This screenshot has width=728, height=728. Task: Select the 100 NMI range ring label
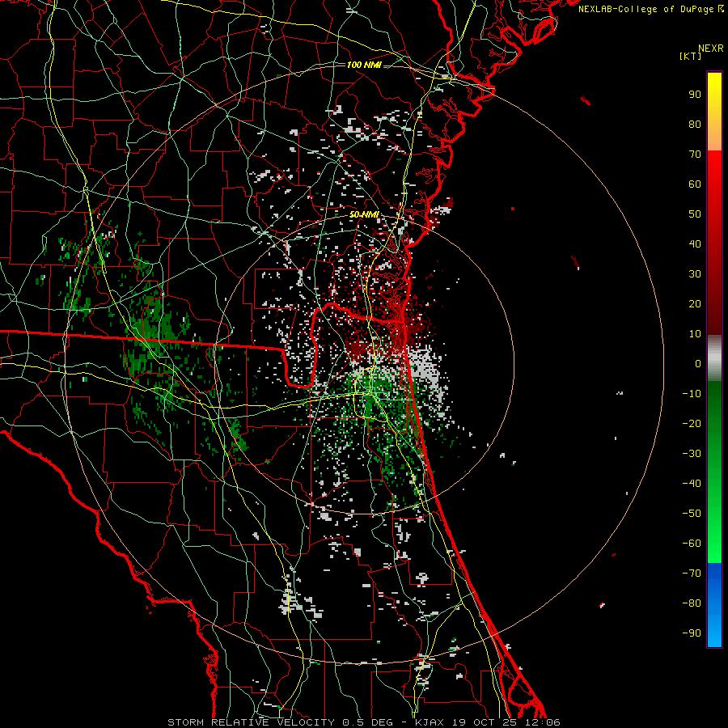click(364, 65)
